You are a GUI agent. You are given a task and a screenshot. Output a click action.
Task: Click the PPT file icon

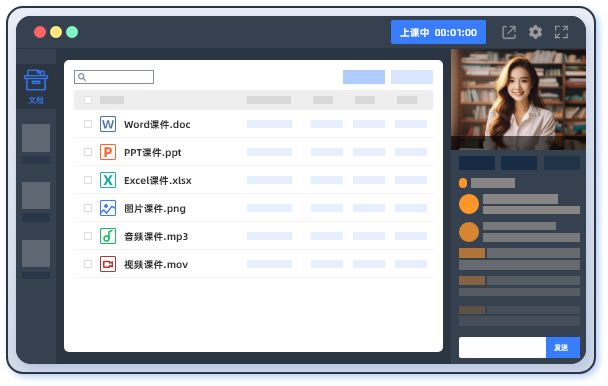pyautogui.click(x=108, y=152)
